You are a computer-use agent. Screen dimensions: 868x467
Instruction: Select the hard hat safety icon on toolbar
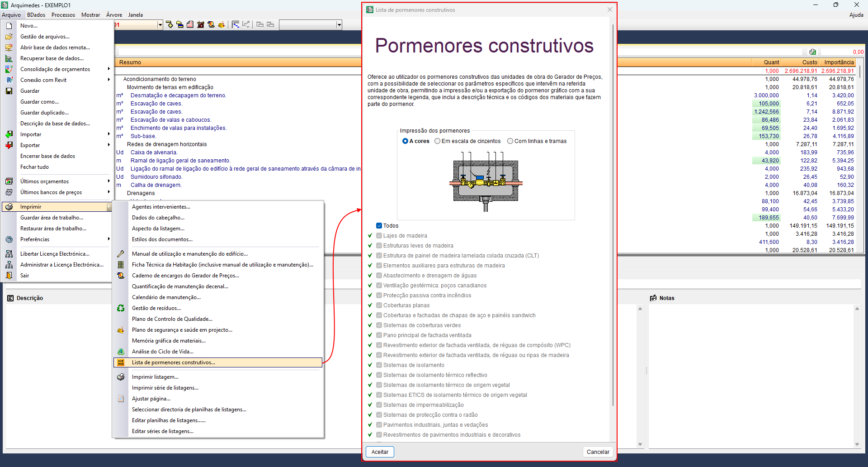221,25
